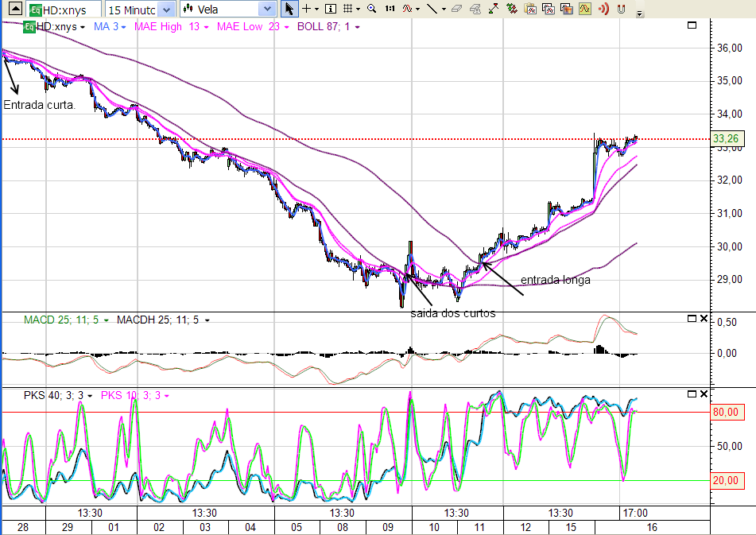Close the PKS stochastic panel
This screenshot has height=535, width=756.
(x=704, y=394)
